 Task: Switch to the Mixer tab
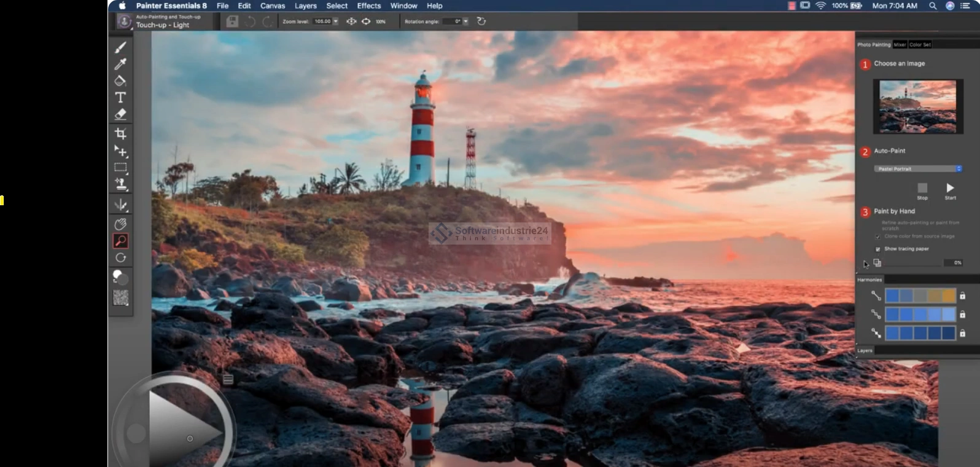tap(900, 45)
